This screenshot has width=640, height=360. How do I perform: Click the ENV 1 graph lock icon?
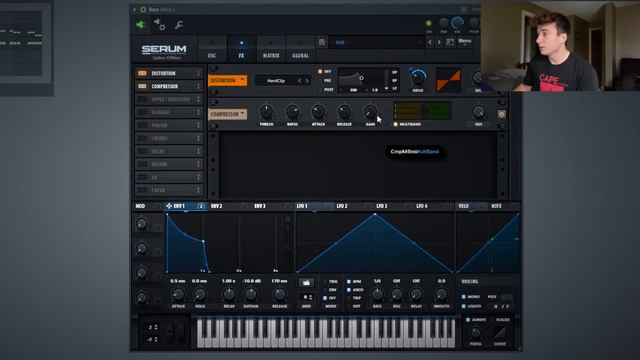[287, 219]
